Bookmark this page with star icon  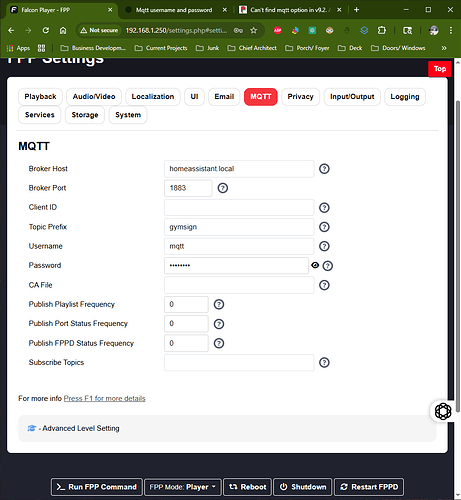coord(254,30)
